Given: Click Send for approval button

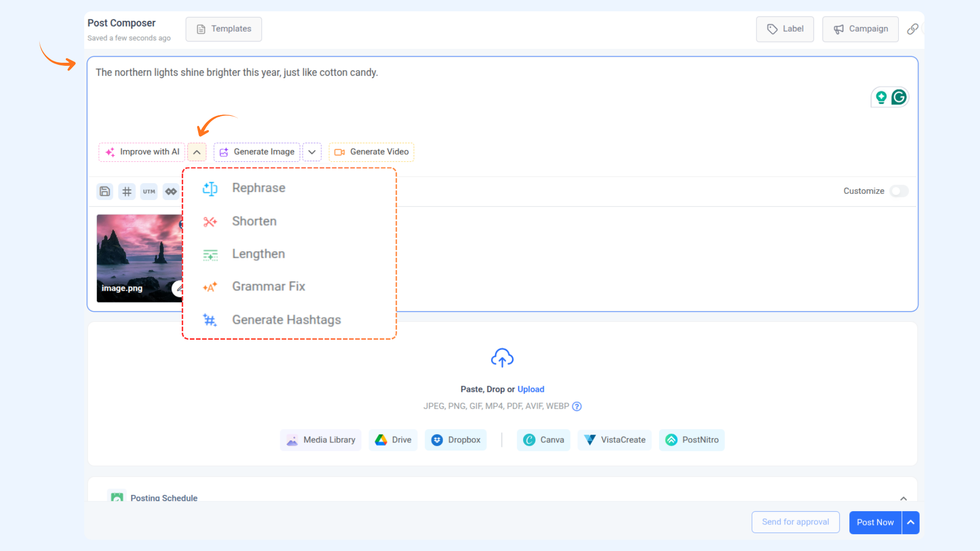Looking at the screenshot, I should tap(795, 522).
